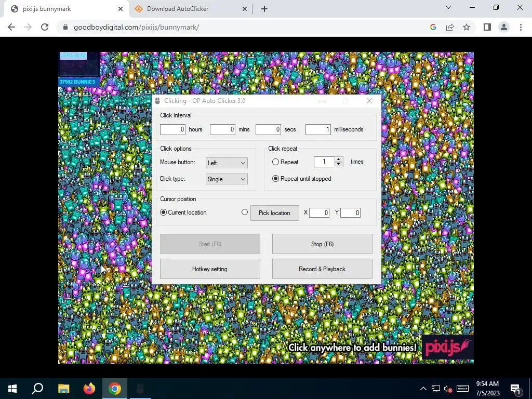Increase repeat times with up arrow
This screenshot has height=399, width=532.
(338, 159)
